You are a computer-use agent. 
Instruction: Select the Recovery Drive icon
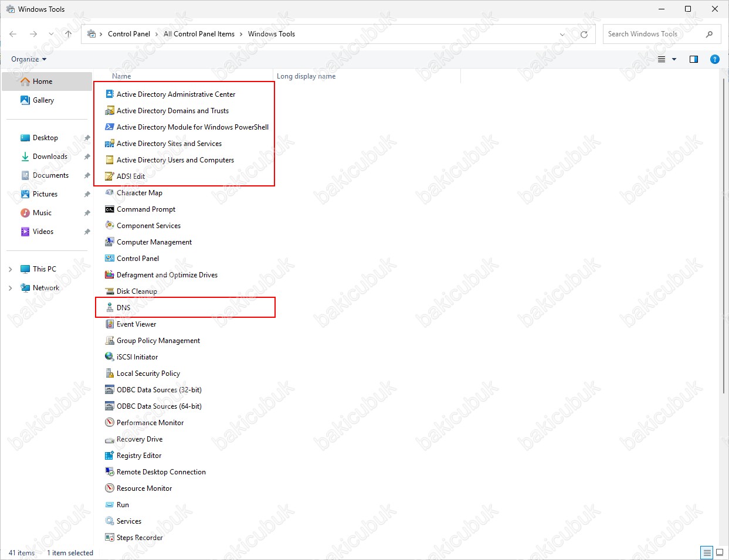point(110,439)
